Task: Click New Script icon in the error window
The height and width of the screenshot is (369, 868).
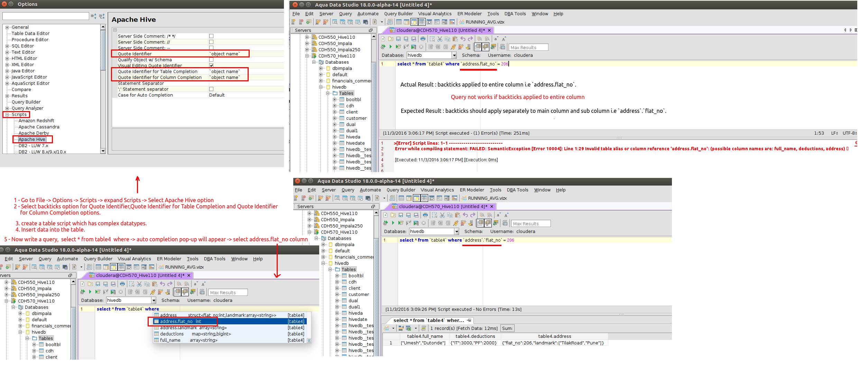Action: click(x=383, y=39)
